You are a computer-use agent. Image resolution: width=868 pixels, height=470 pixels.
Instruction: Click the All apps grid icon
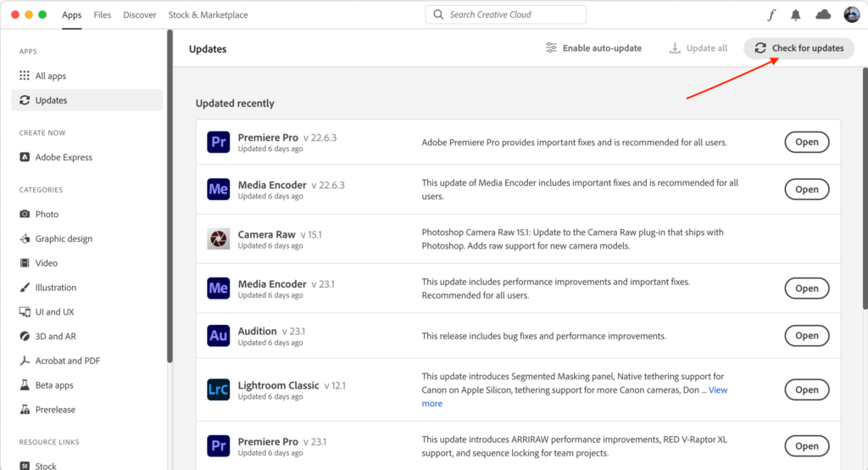25,76
